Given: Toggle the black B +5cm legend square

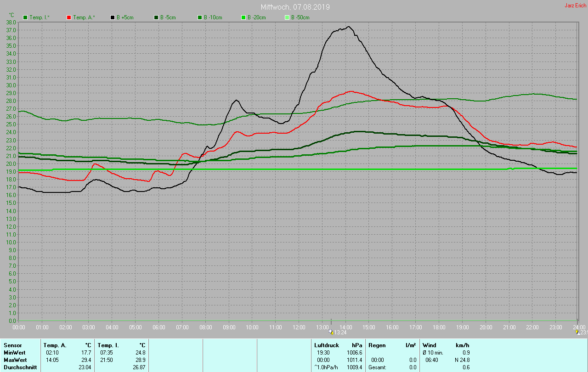Looking at the screenshot, I should pos(113,17).
